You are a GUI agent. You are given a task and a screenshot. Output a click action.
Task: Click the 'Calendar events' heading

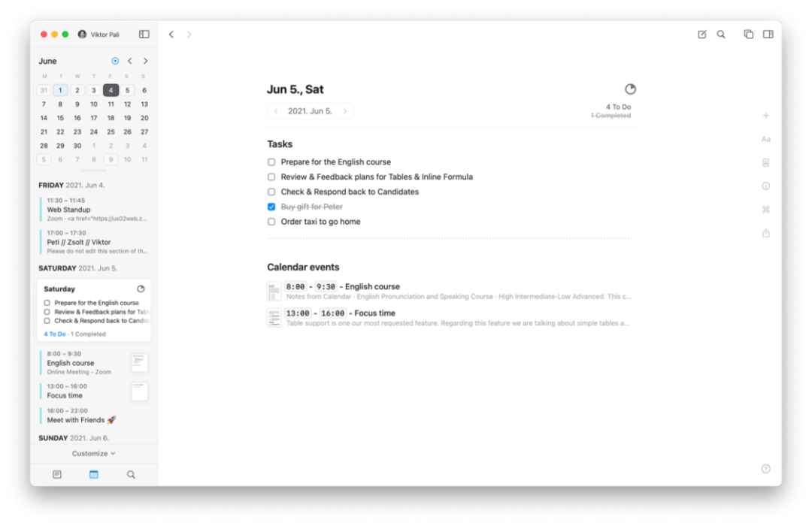pos(303,268)
